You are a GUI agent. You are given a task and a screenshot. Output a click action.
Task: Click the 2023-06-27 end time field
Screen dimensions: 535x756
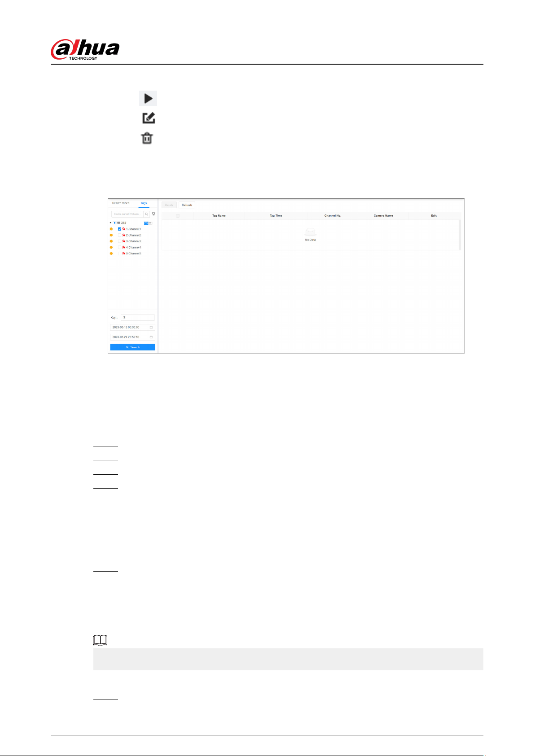tap(132, 337)
